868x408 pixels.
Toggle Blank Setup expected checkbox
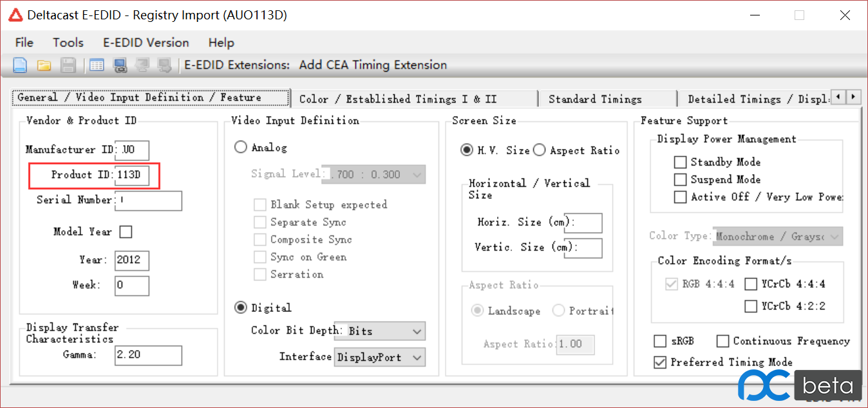pos(260,204)
